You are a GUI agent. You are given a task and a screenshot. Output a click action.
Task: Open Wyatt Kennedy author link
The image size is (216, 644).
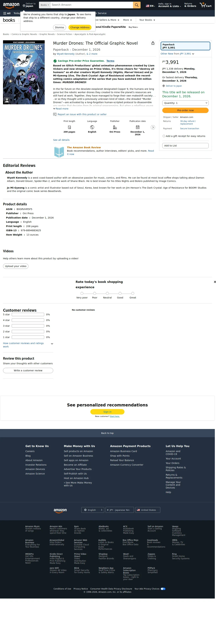(x=66, y=54)
